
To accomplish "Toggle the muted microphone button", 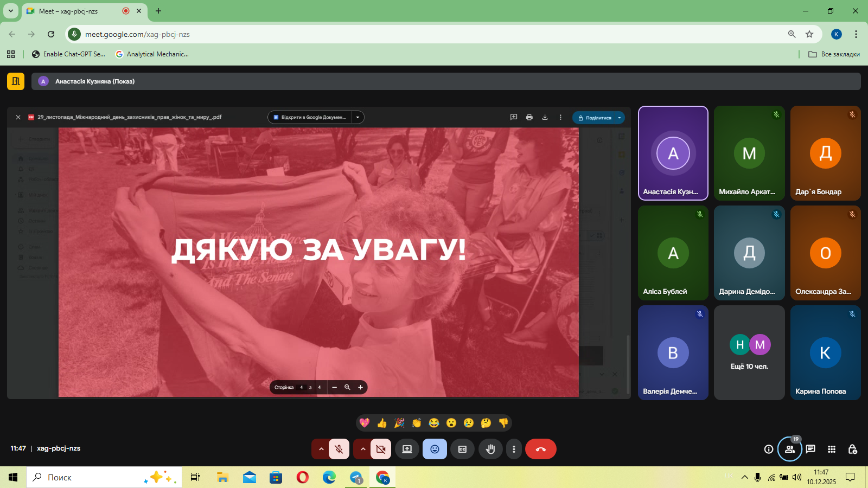I will pyautogui.click(x=339, y=449).
